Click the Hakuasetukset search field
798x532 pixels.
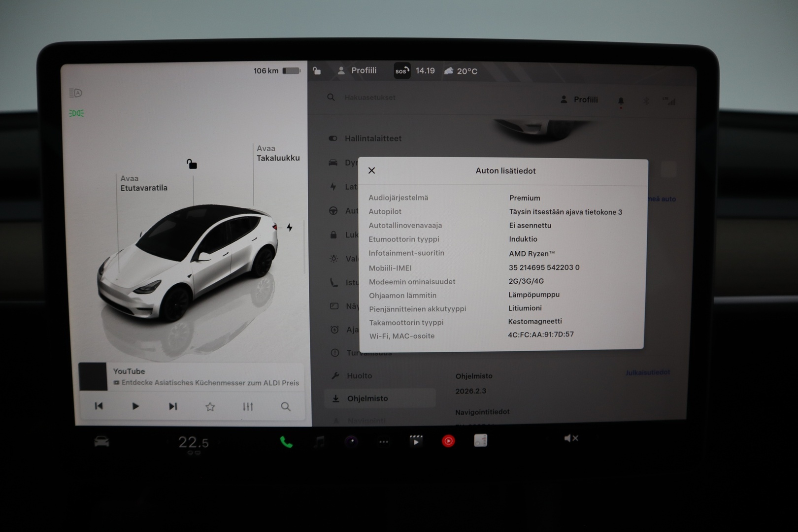pyautogui.click(x=368, y=97)
